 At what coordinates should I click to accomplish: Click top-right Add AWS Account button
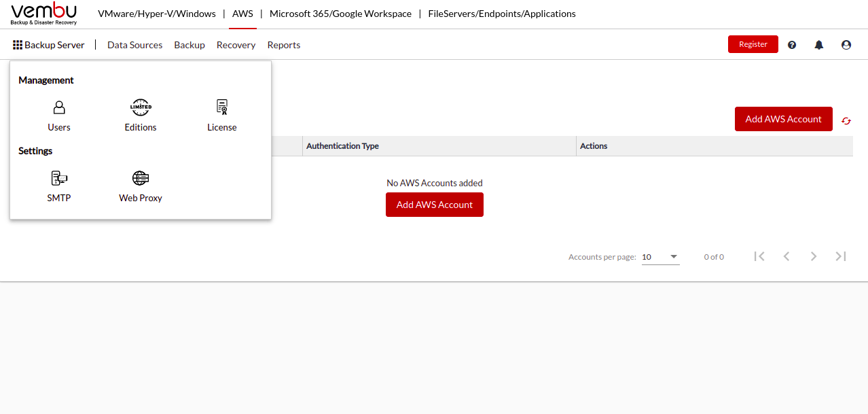[784, 119]
